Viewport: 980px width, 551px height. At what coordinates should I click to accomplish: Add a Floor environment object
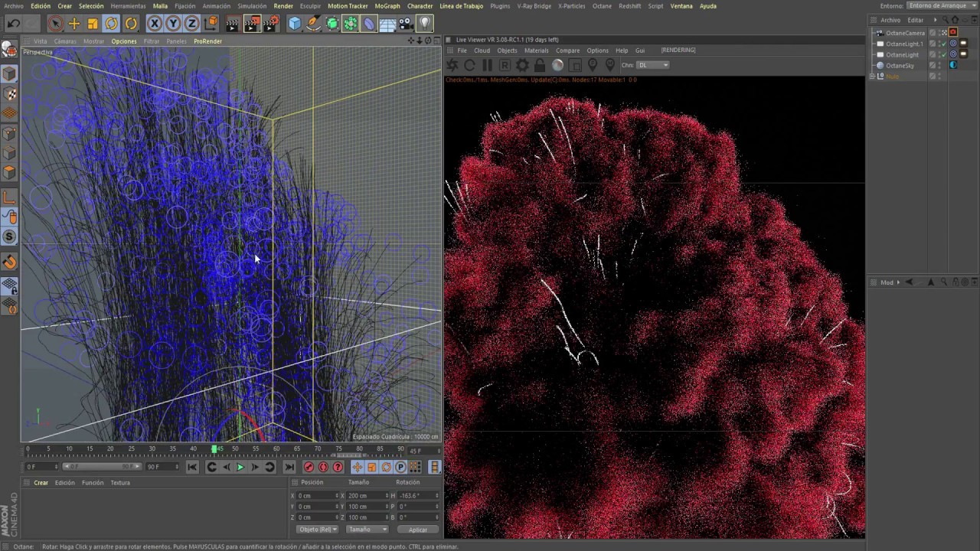tap(387, 24)
